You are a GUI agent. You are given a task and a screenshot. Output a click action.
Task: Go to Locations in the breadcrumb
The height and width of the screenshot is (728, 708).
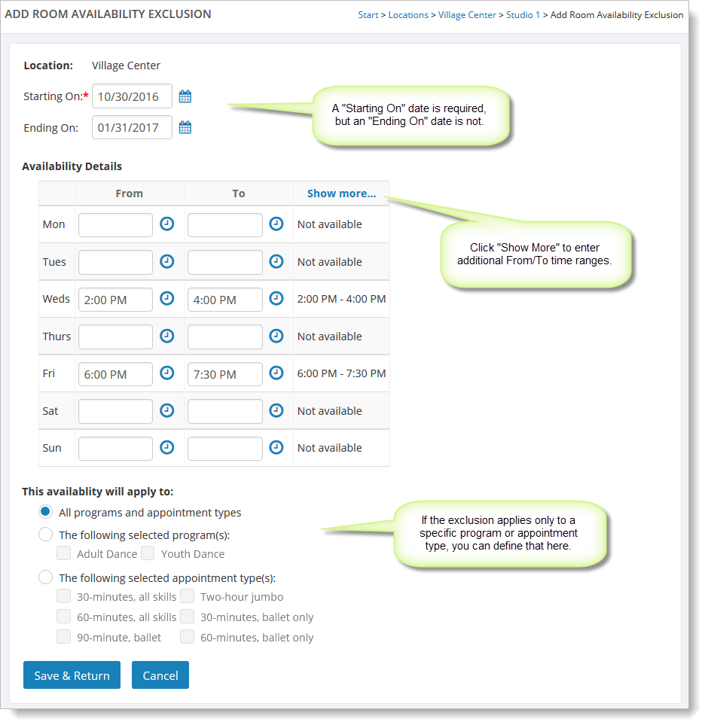pos(408,15)
